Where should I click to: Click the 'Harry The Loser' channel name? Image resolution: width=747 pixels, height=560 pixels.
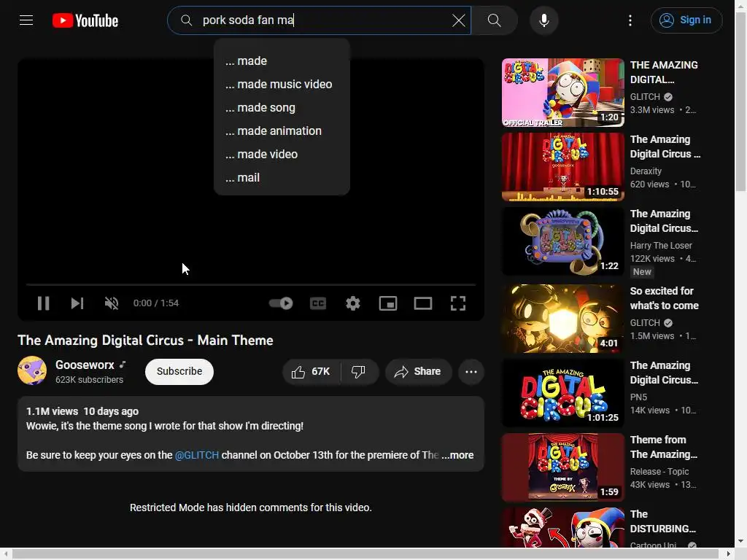click(661, 245)
